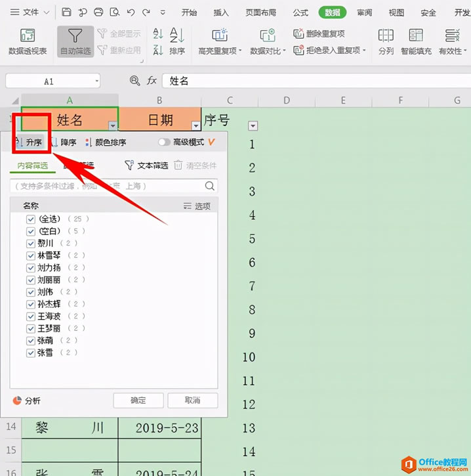Click the ribbon ascending sort A-Z icon
Image resolution: width=471 pixels, height=476 pixels.
click(x=158, y=33)
